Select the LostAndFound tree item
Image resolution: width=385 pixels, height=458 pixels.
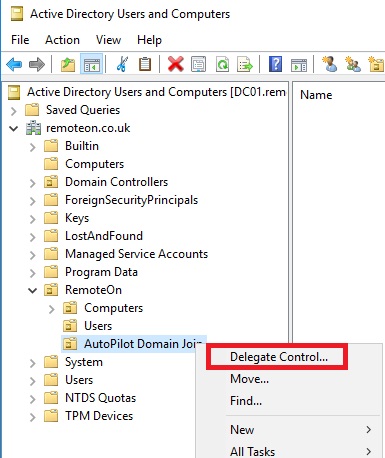coord(104,236)
